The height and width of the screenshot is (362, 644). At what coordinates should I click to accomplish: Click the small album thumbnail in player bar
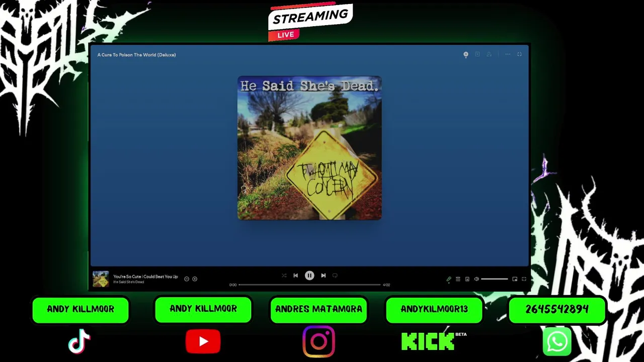pos(101,279)
